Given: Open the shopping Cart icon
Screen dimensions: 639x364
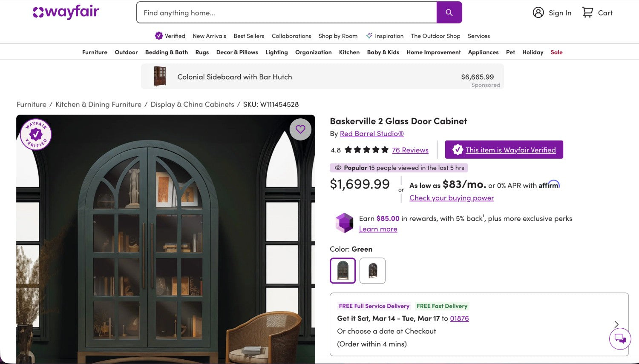Looking at the screenshot, I should coord(587,12).
